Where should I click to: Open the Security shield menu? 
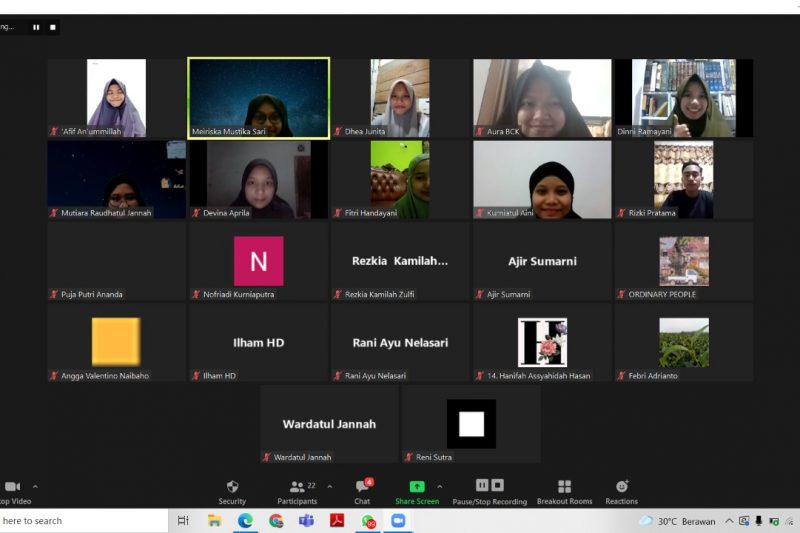pyautogui.click(x=232, y=493)
